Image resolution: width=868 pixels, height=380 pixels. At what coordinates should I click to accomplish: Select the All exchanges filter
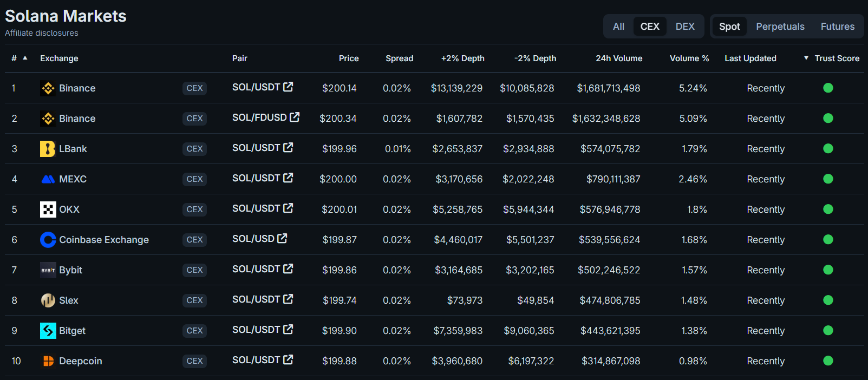618,25
